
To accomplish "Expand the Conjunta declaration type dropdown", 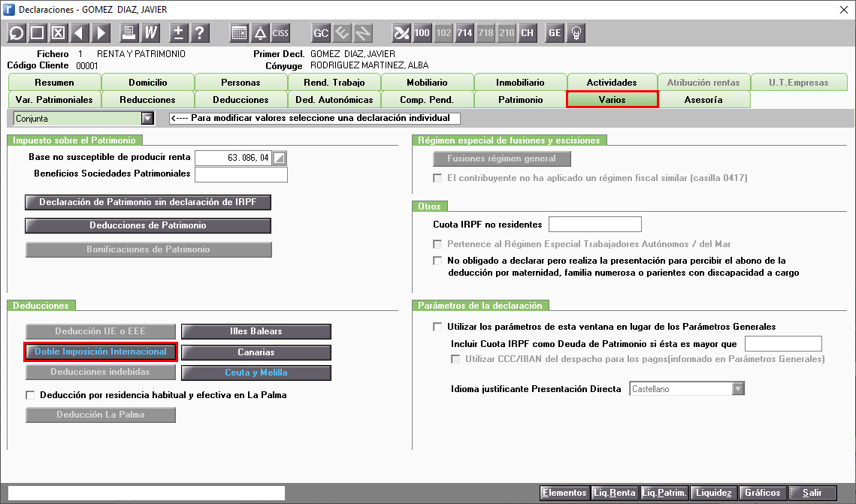I will point(147,119).
